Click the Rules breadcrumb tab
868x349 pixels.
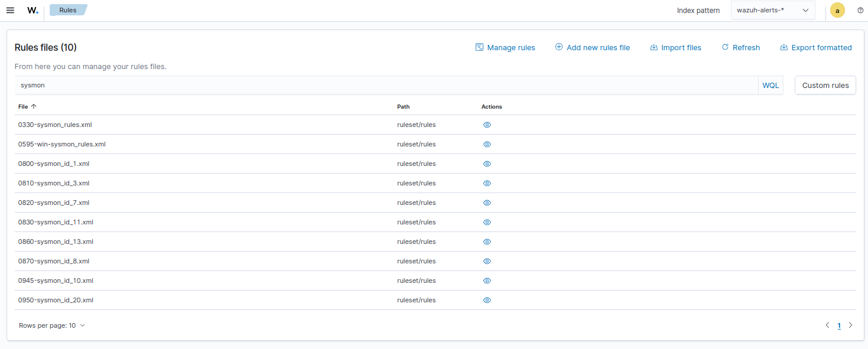point(68,10)
